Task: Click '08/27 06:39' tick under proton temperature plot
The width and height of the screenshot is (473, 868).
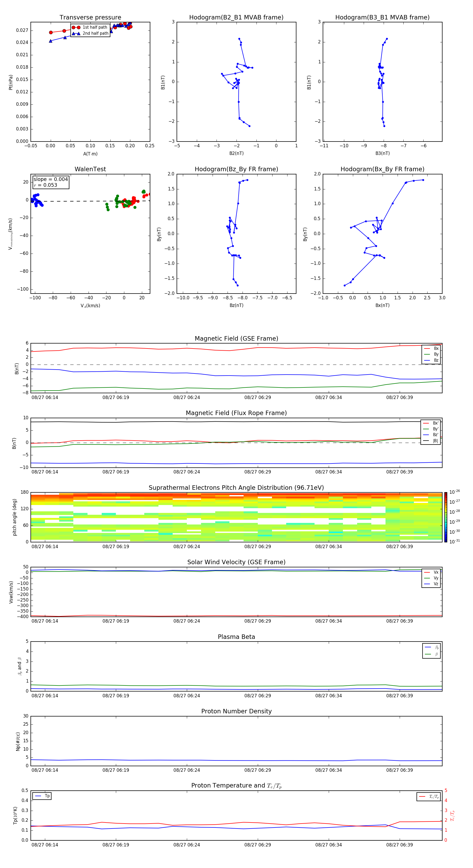Action: pyautogui.click(x=399, y=845)
